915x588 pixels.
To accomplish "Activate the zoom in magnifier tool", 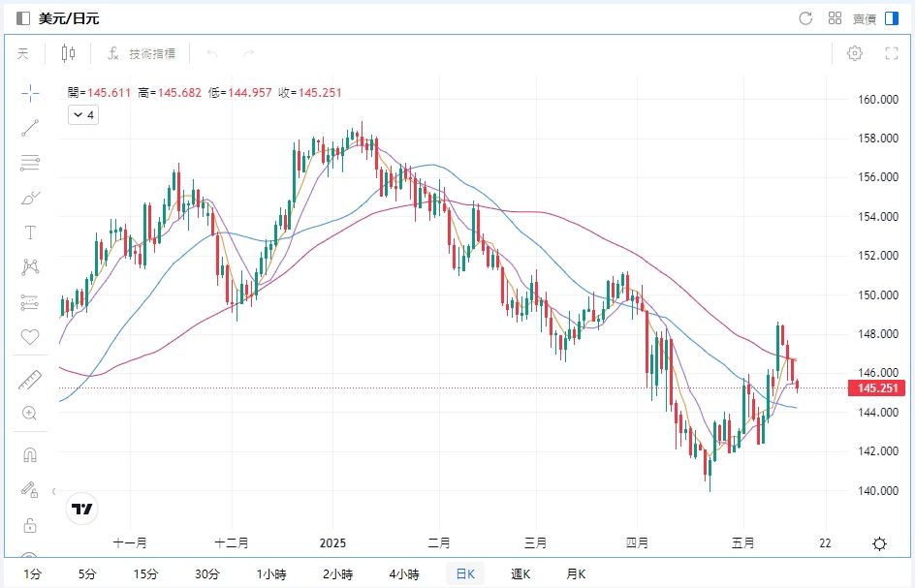I will [30, 413].
